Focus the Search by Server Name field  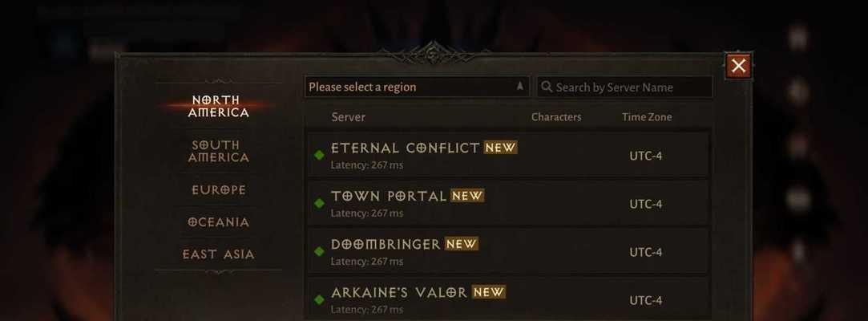pyautogui.click(x=624, y=87)
